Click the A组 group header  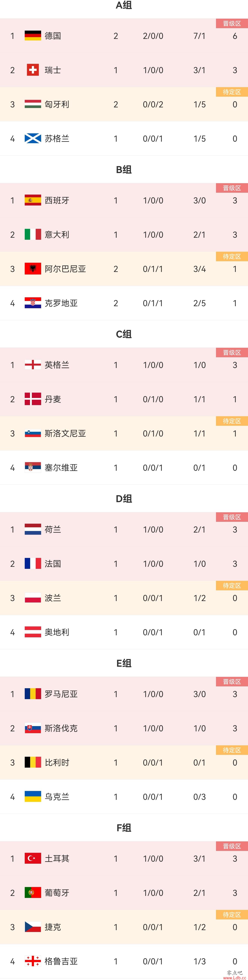point(124,5)
